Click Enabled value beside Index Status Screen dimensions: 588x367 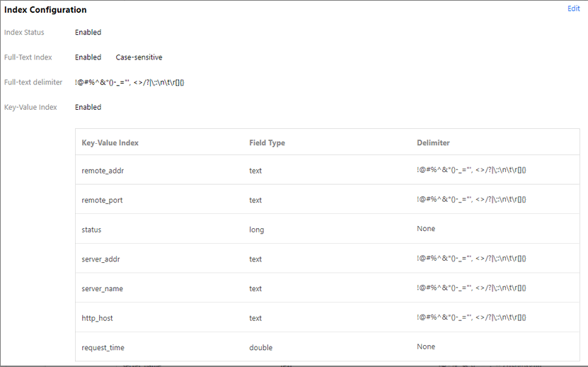coord(88,33)
